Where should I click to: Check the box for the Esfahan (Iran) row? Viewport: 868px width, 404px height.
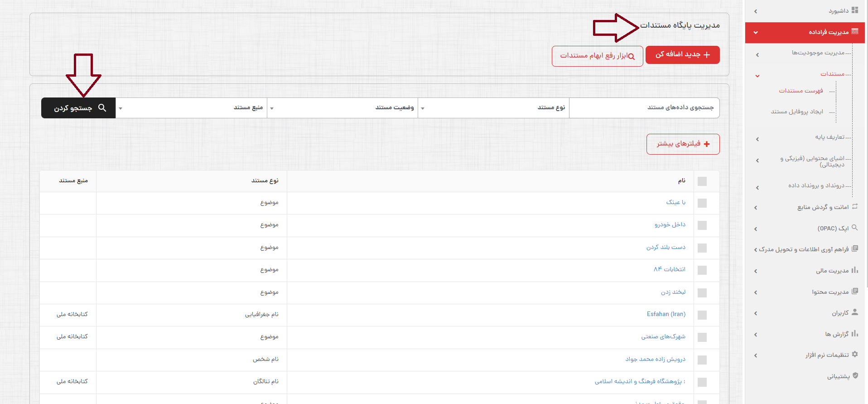702,315
